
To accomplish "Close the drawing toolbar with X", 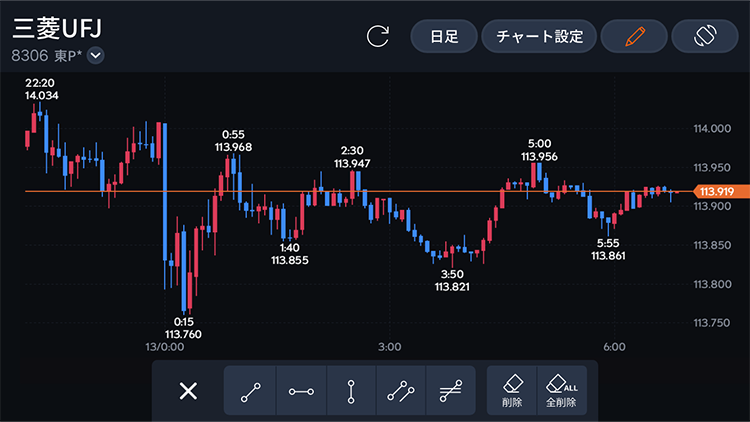I will pyautogui.click(x=188, y=391).
